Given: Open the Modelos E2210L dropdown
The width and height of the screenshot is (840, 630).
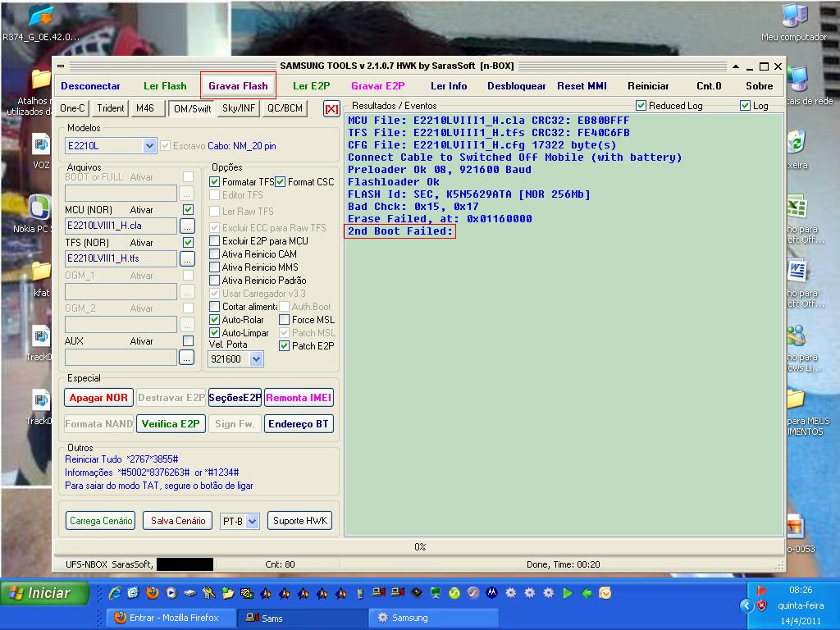Looking at the screenshot, I should [x=149, y=146].
